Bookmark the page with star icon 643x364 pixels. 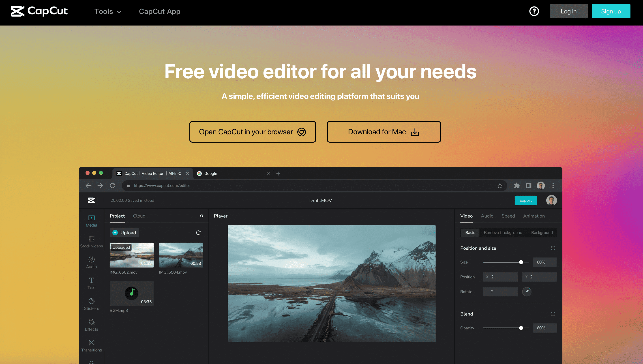pyautogui.click(x=499, y=186)
